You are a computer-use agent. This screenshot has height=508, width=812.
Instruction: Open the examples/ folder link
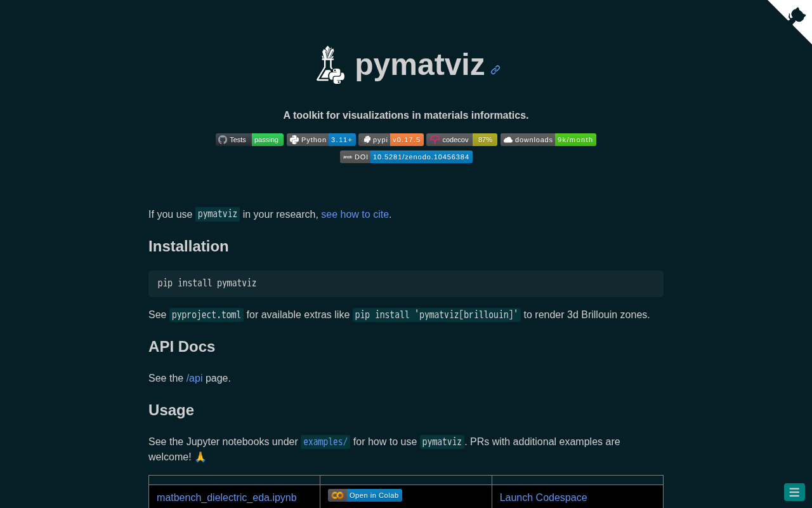tap(325, 442)
